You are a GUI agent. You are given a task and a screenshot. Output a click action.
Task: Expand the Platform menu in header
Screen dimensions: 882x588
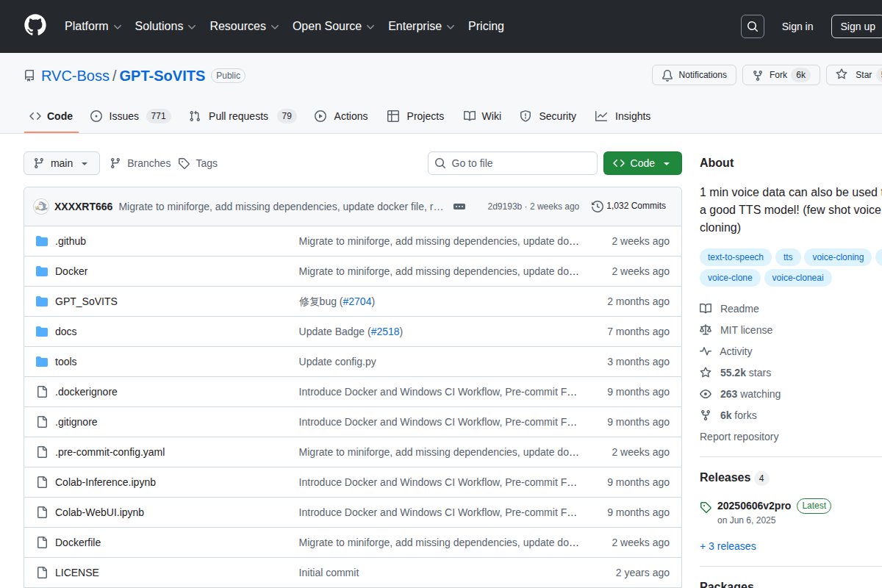93,26
